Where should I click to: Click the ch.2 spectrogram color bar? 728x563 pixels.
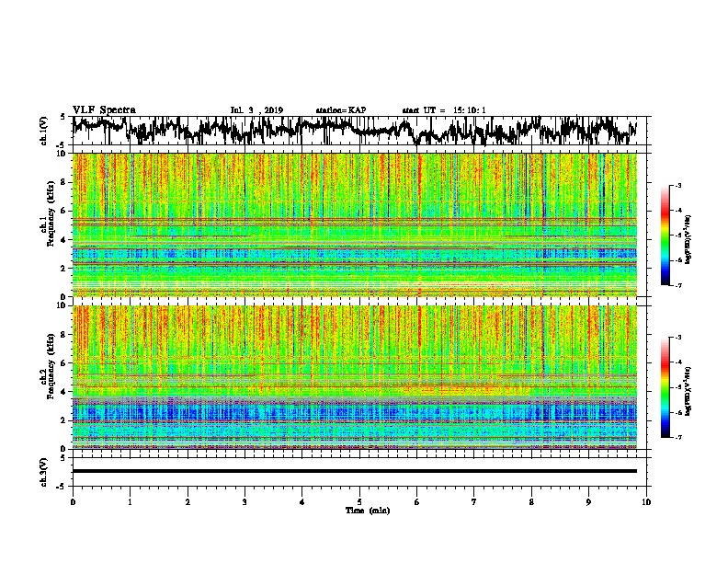[x=665, y=387]
